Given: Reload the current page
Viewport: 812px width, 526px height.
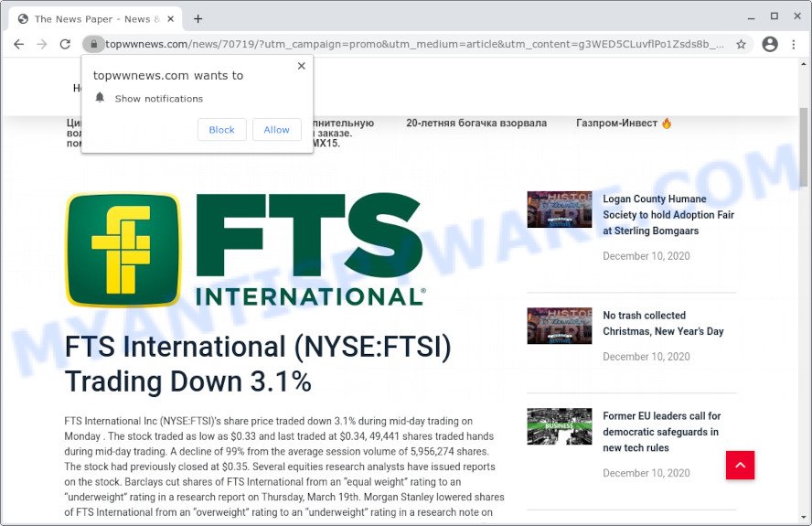Looking at the screenshot, I should click(65, 44).
